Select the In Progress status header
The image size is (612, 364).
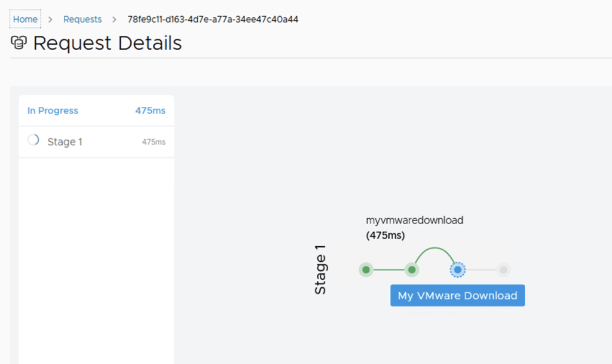click(x=53, y=111)
